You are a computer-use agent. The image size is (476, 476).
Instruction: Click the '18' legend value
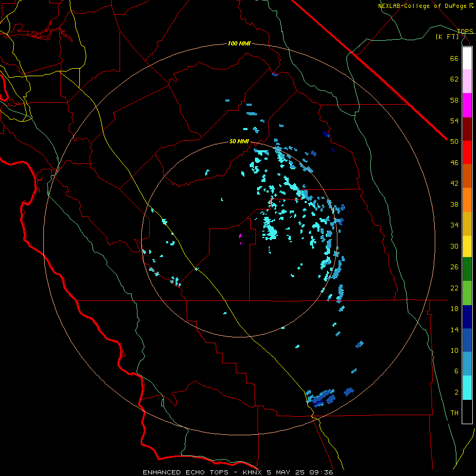coord(454,309)
